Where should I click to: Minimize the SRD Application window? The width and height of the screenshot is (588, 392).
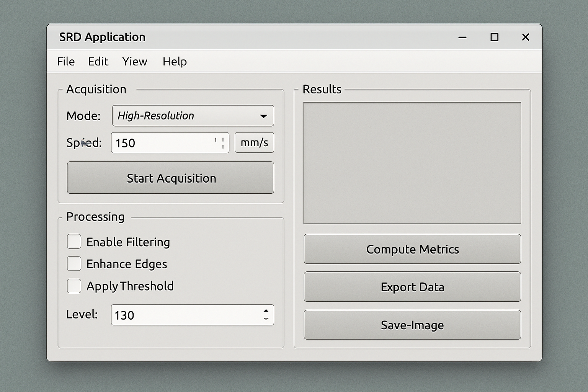(x=462, y=37)
